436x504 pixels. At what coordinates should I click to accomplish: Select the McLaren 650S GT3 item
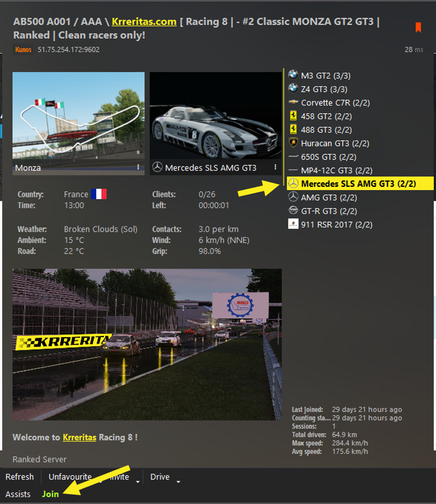coord(326,157)
